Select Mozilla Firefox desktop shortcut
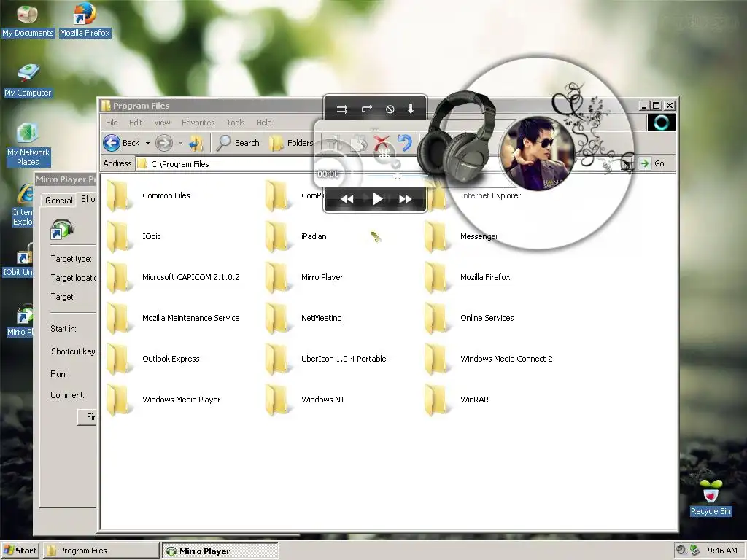 (85, 21)
